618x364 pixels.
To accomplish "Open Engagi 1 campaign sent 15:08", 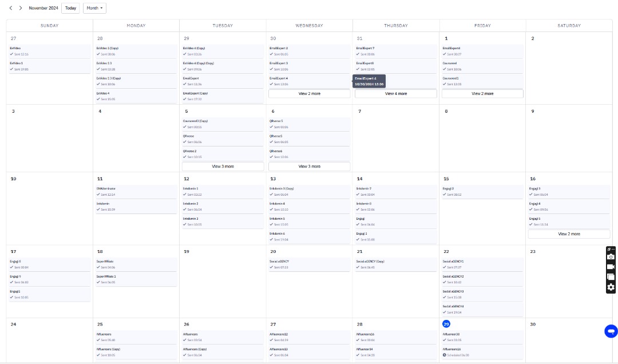I will [396, 236].
